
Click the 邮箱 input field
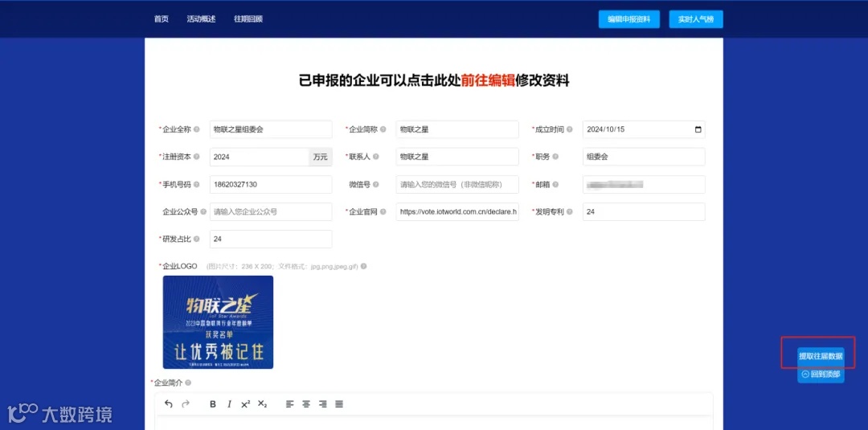(644, 184)
